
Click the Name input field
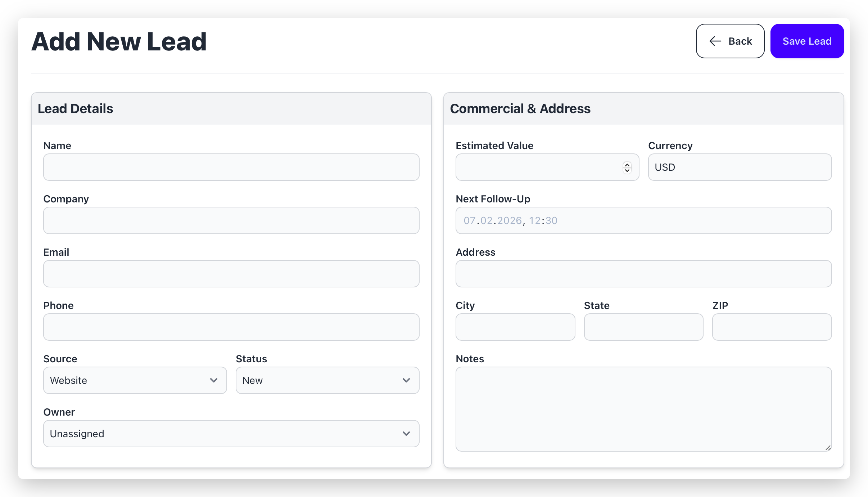(231, 167)
